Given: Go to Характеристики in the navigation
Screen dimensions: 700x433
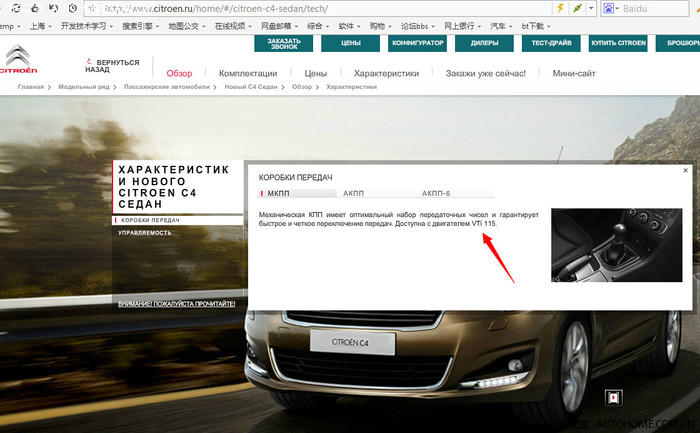Looking at the screenshot, I should (x=385, y=73).
